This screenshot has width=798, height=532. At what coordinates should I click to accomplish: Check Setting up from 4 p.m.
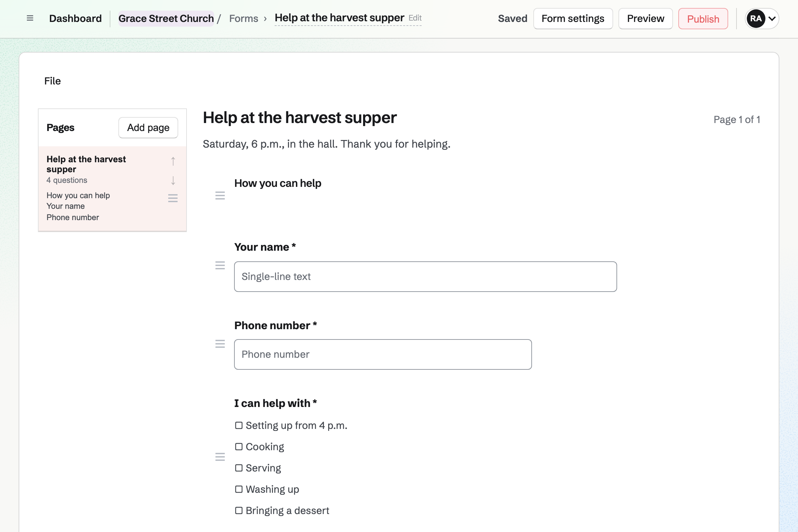click(x=239, y=426)
